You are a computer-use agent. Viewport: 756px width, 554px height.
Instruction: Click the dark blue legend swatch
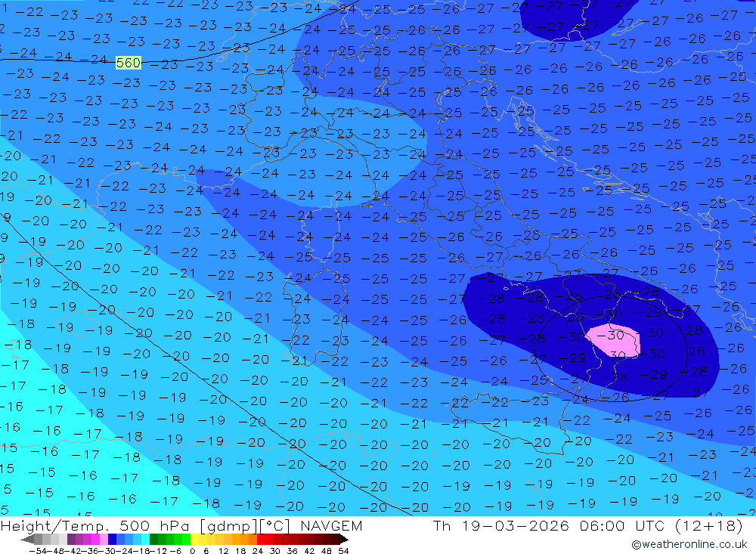[x=112, y=539]
